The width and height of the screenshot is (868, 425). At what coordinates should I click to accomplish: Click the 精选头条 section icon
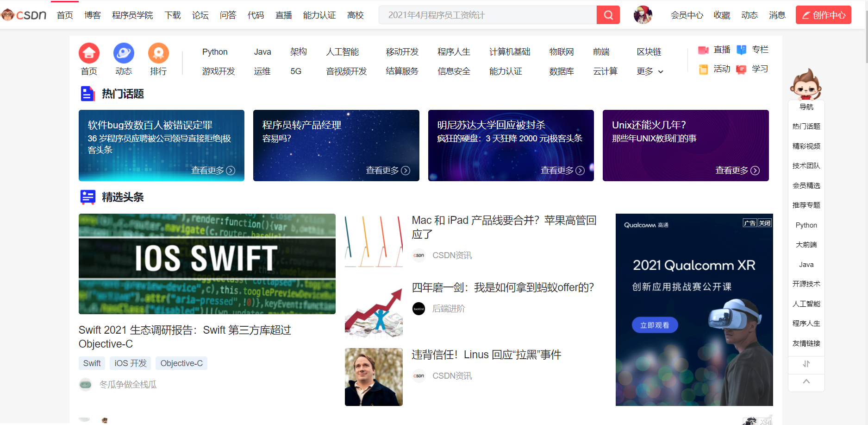[x=87, y=197]
